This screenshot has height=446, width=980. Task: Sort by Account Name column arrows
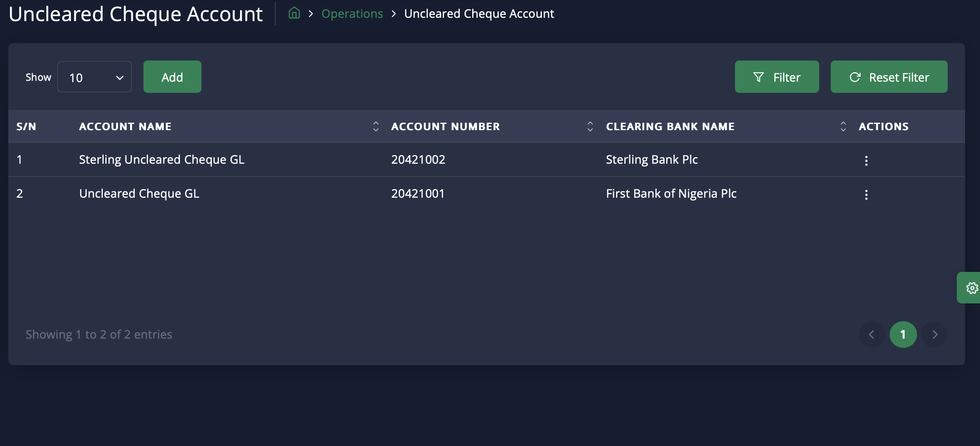pos(376,126)
